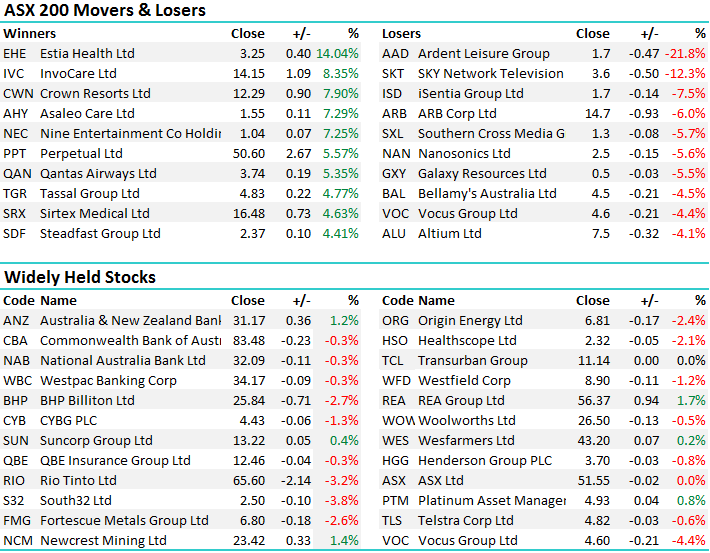Click BHP Billiton Ltd name
The width and height of the screenshot is (710, 553).
point(87,400)
